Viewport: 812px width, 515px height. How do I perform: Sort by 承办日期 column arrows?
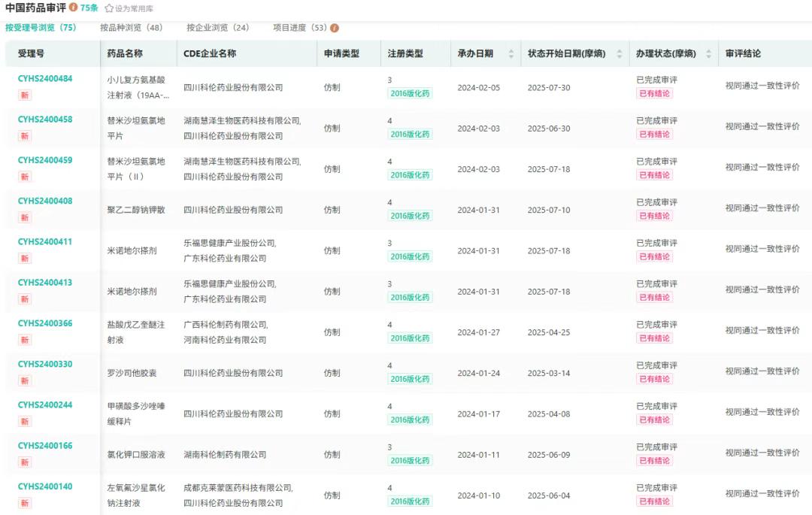click(x=511, y=53)
